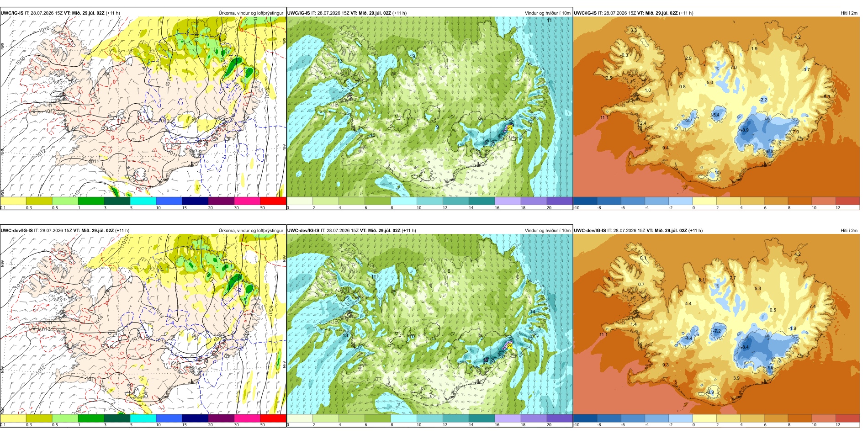Click the 1016 isobar label on top pressure map
Screen dimensions: 868x434
point(44,29)
